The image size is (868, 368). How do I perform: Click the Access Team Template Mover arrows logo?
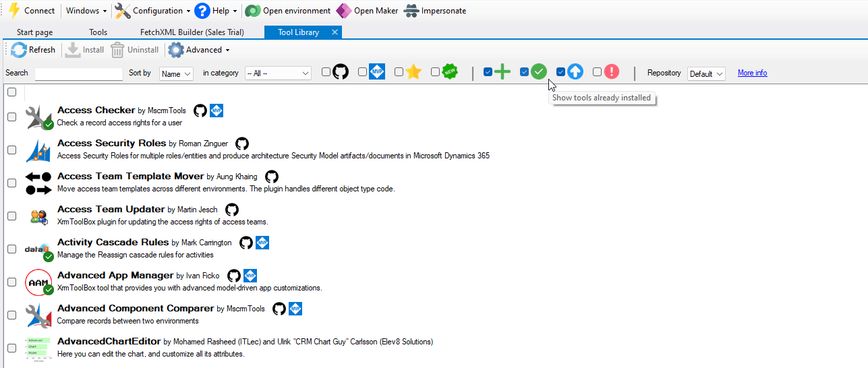point(38,183)
